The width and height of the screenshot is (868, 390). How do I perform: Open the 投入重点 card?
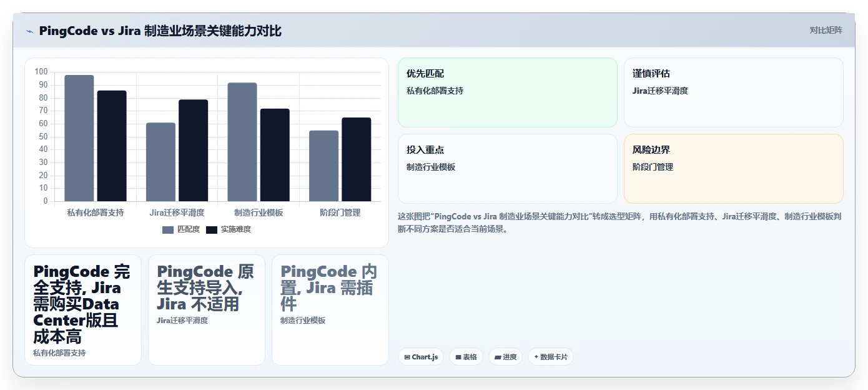(x=508, y=169)
